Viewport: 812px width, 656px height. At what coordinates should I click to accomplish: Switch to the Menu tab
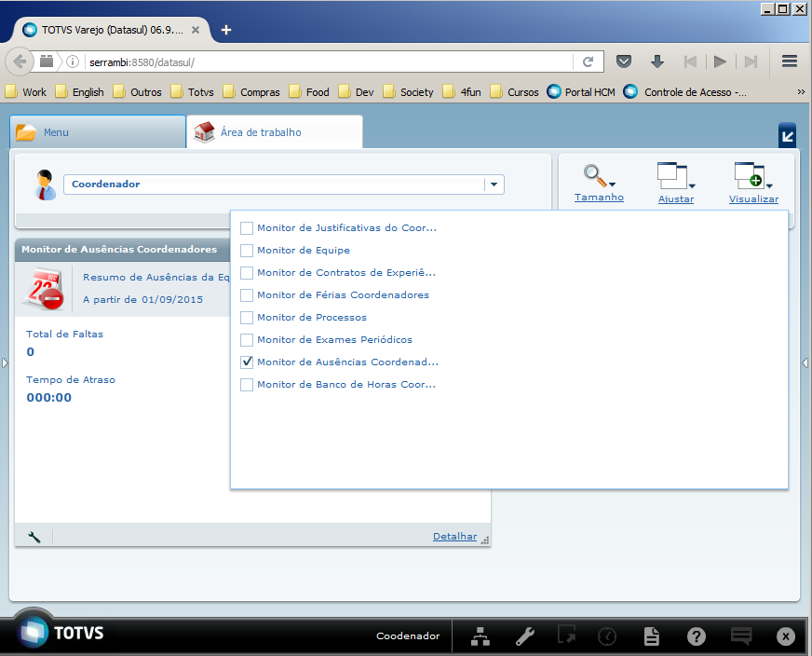click(98, 132)
